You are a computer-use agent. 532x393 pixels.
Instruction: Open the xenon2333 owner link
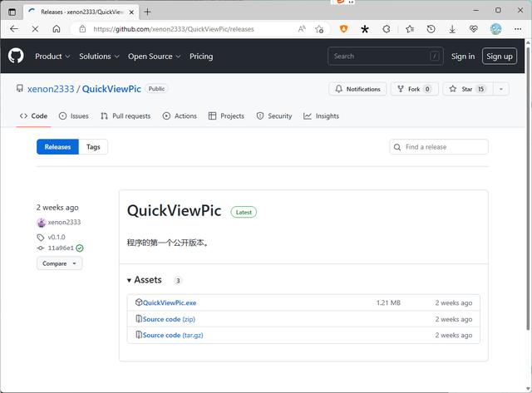click(x=51, y=89)
